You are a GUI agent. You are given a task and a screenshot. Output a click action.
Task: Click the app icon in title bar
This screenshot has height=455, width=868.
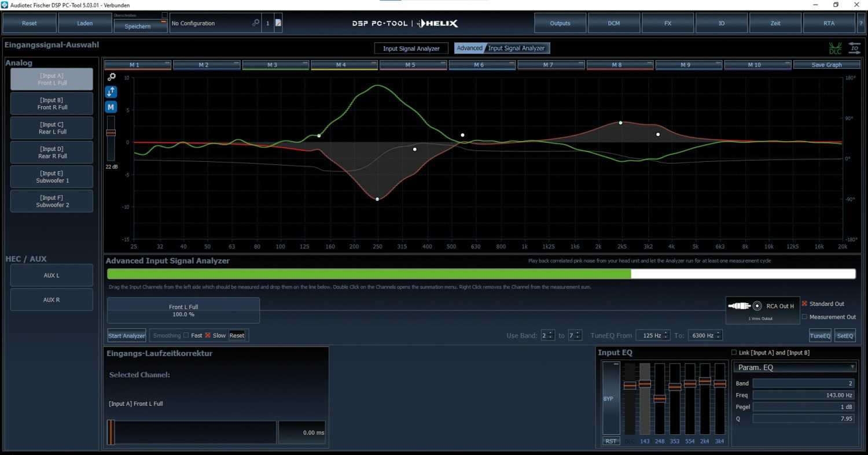[5, 5]
